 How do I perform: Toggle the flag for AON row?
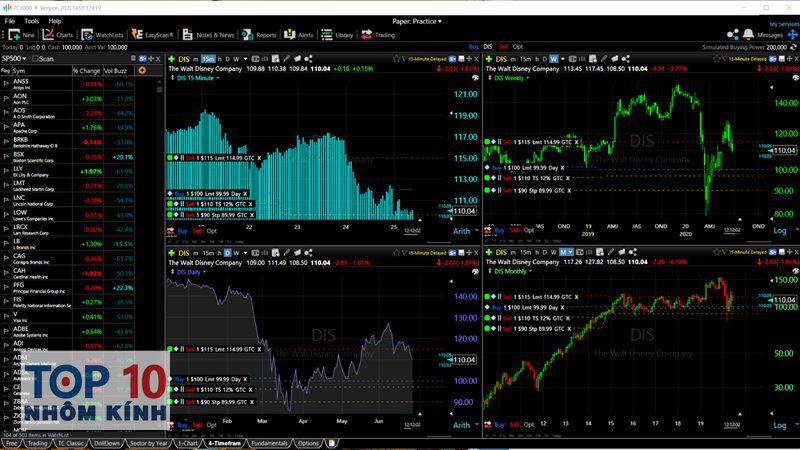pyautogui.click(x=6, y=99)
